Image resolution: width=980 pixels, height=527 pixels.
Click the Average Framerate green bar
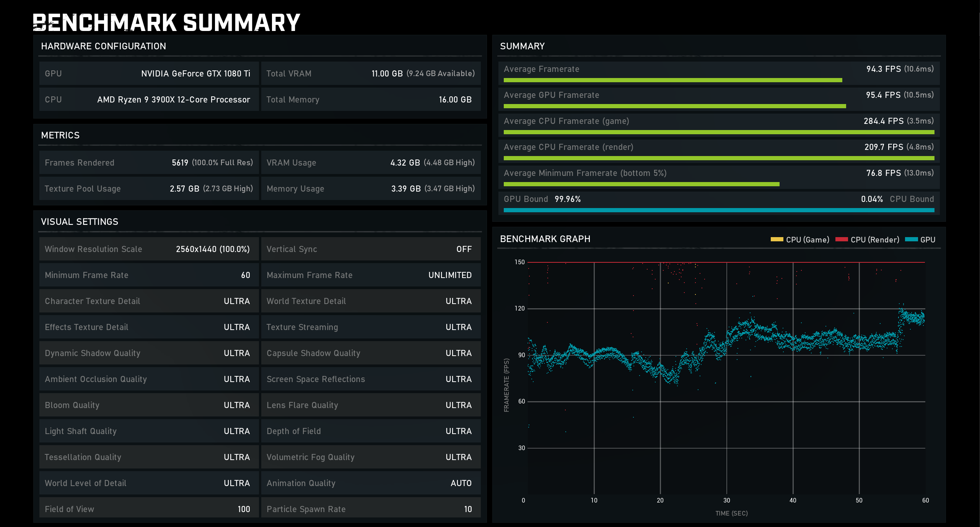pyautogui.click(x=672, y=80)
